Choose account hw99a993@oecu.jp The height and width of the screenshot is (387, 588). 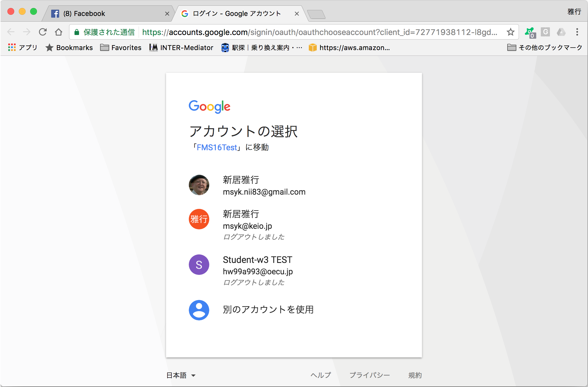294,270
